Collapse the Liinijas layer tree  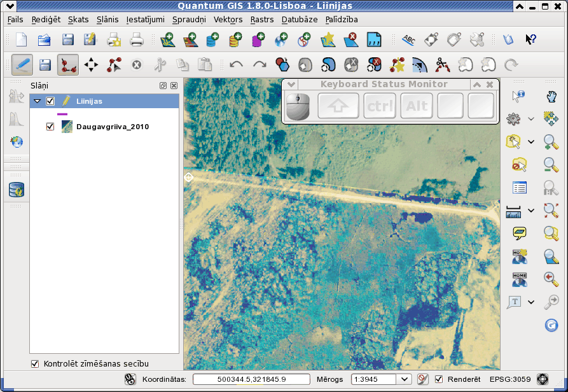click(38, 101)
